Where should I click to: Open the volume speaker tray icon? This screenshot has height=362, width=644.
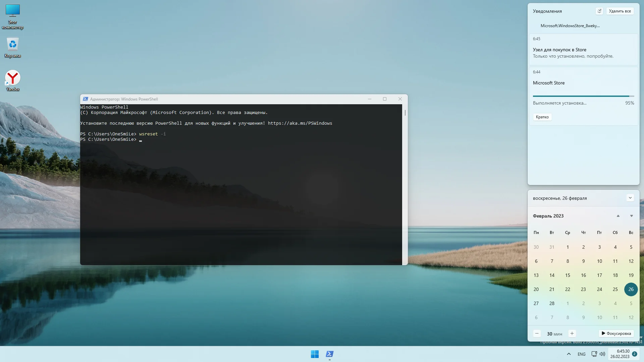602,354
